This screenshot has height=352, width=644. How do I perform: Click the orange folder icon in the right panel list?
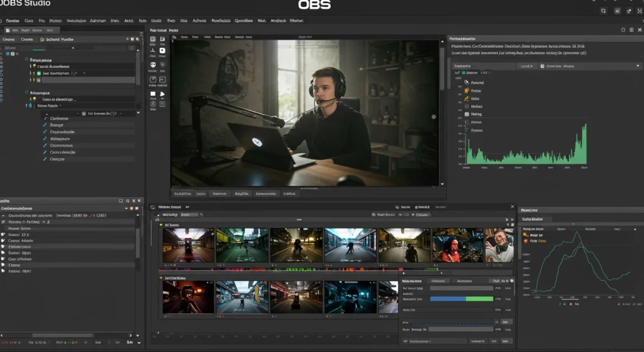click(466, 91)
